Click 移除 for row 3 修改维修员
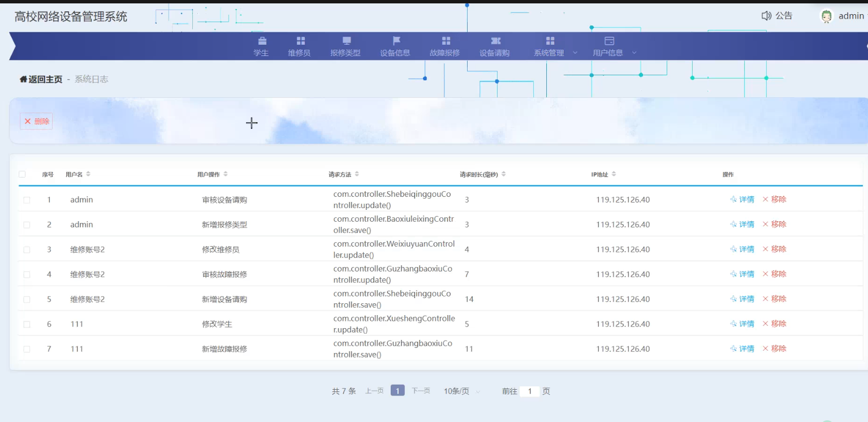The width and height of the screenshot is (868, 422). 774,249
